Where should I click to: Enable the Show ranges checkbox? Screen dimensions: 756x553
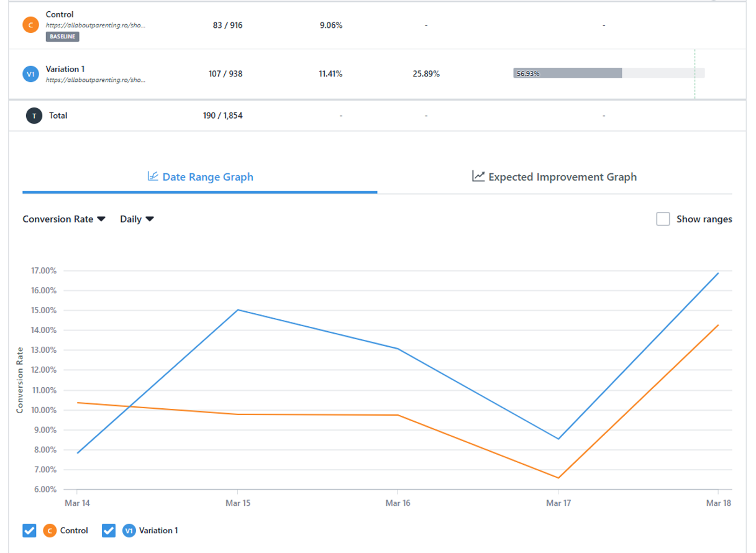click(x=663, y=219)
